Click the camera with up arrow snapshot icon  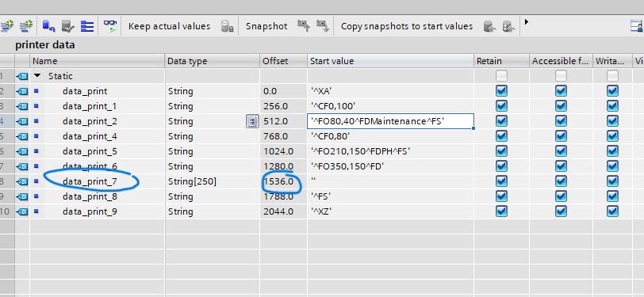pyautogui.click(x=304, y=26)
